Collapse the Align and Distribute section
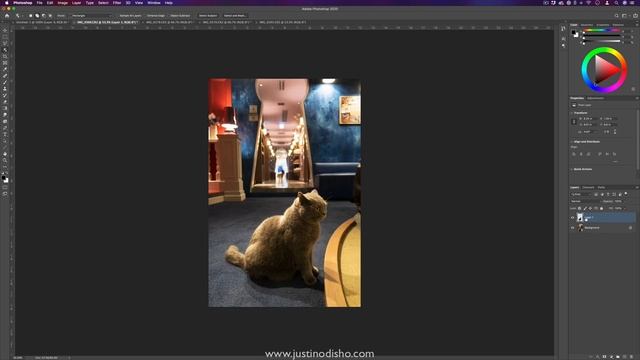The width and height of the screenshot is (640, 360). coord(572,142)
